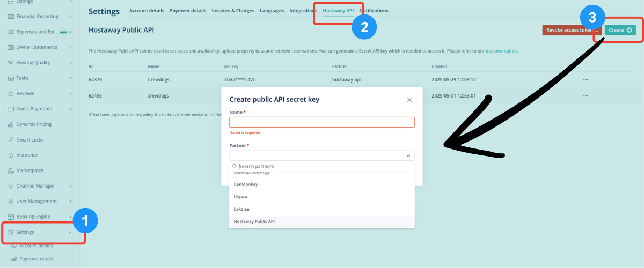
Task: Click the icon beside sidebar Account details
Action: (x=14, y=245)
